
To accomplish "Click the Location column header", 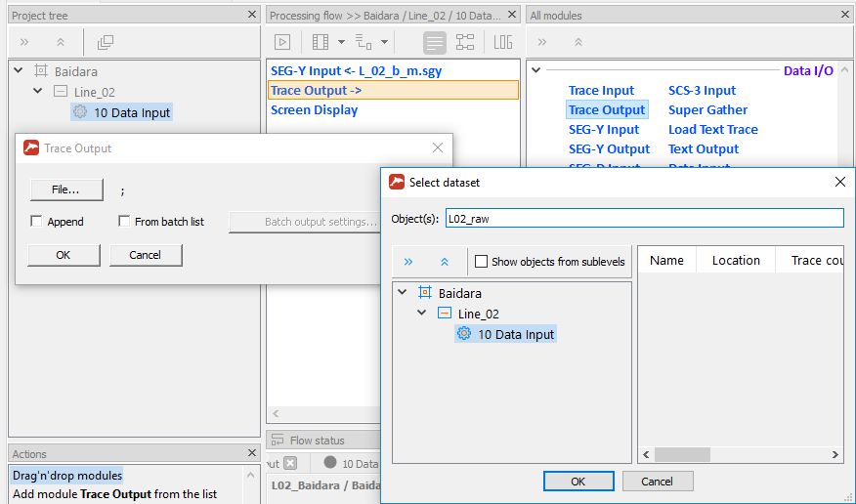I will pos(736,260).
